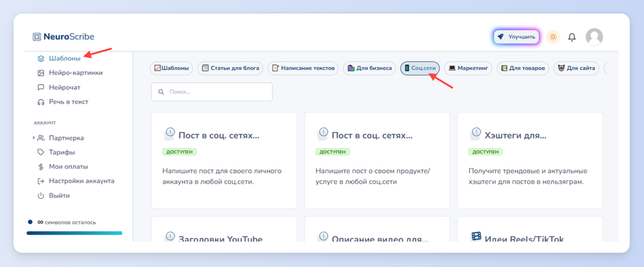
Task: Click the ДОСТУПЕН badge on Хэштеги card
Action: pos(485,152)
